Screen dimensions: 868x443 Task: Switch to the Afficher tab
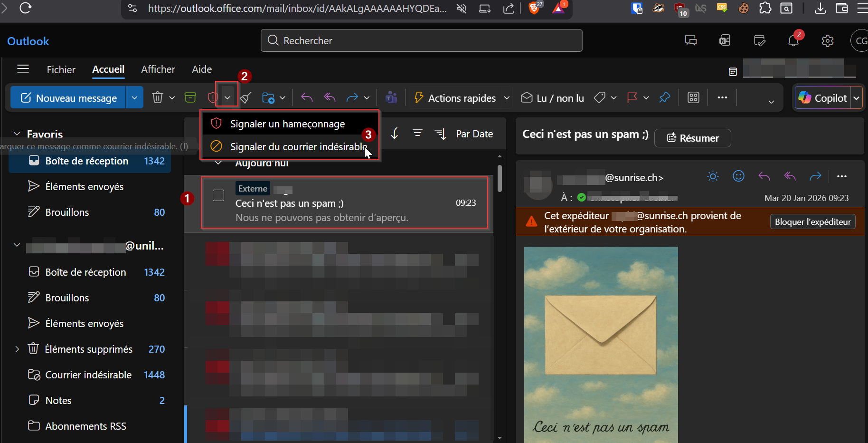[x=158, y=69]
